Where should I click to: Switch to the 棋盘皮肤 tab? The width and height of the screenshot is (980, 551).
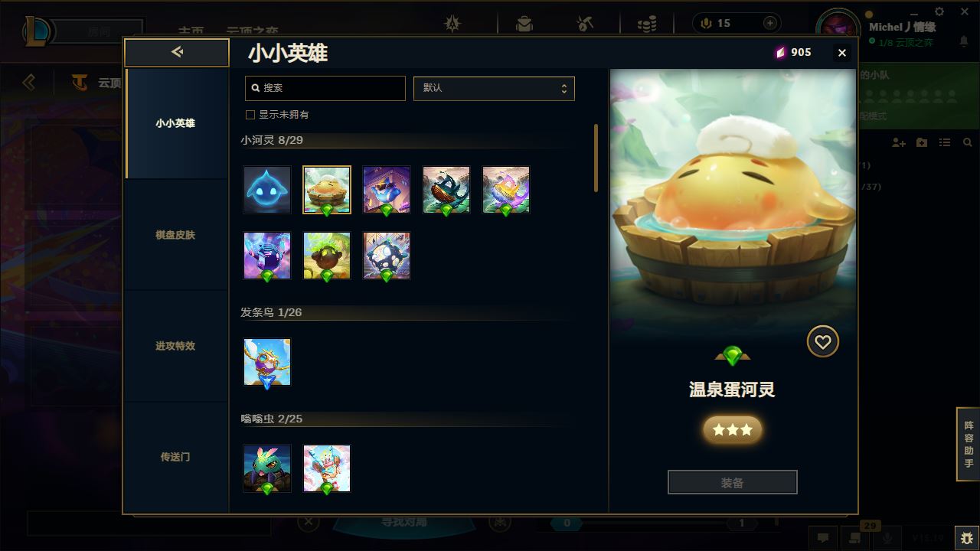[x=175, y=235]
